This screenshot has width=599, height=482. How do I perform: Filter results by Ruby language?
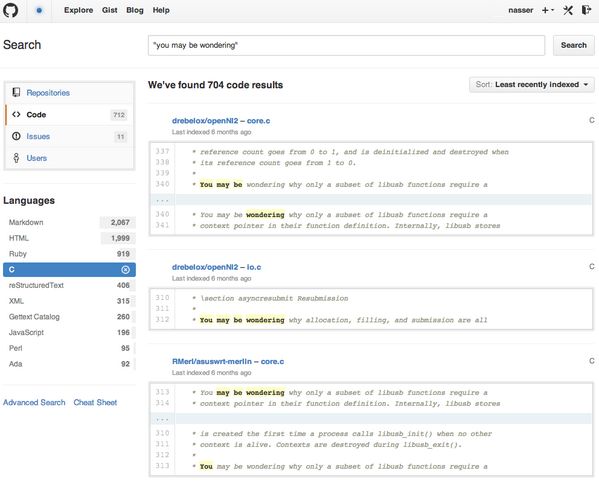point(69,254)
